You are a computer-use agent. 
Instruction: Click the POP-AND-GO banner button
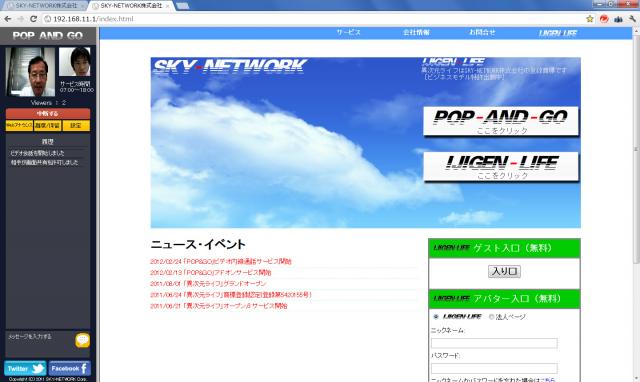point(501,121)
